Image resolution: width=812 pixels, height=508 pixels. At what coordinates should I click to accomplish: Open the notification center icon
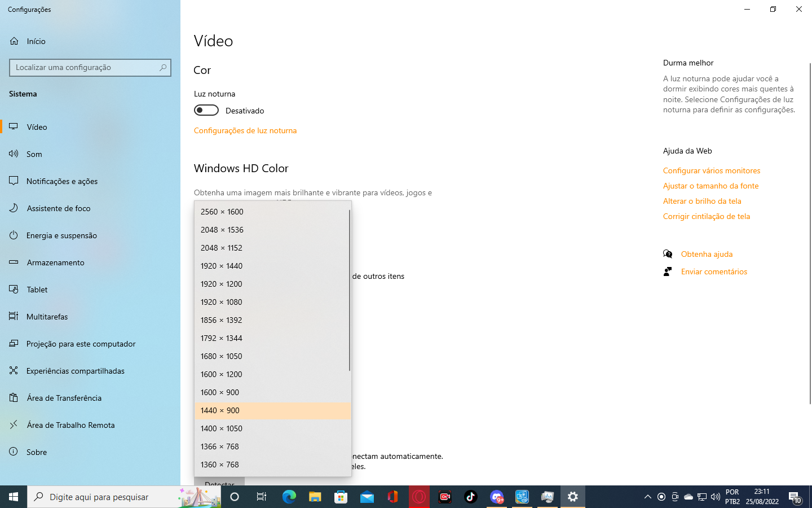coord(795,497)
